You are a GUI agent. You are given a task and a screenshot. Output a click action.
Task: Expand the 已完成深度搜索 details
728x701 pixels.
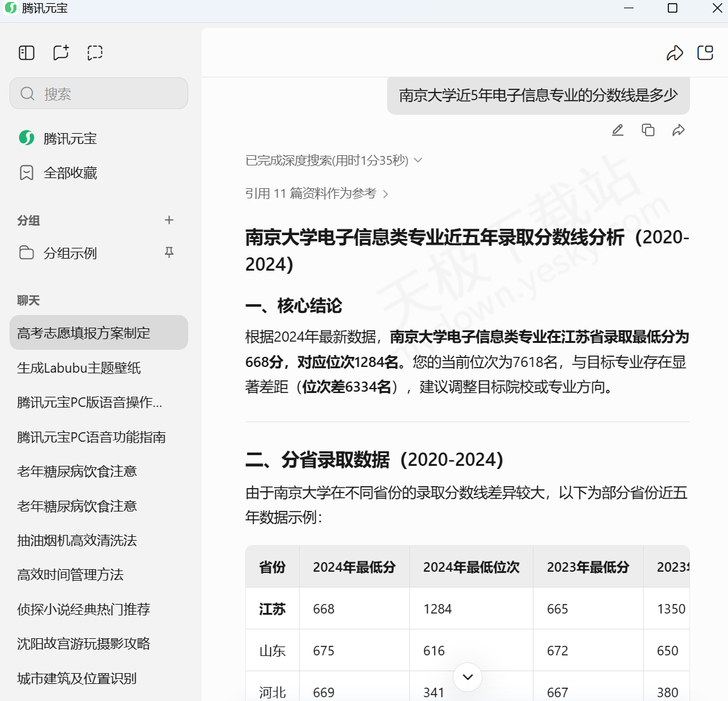[334, 160]
